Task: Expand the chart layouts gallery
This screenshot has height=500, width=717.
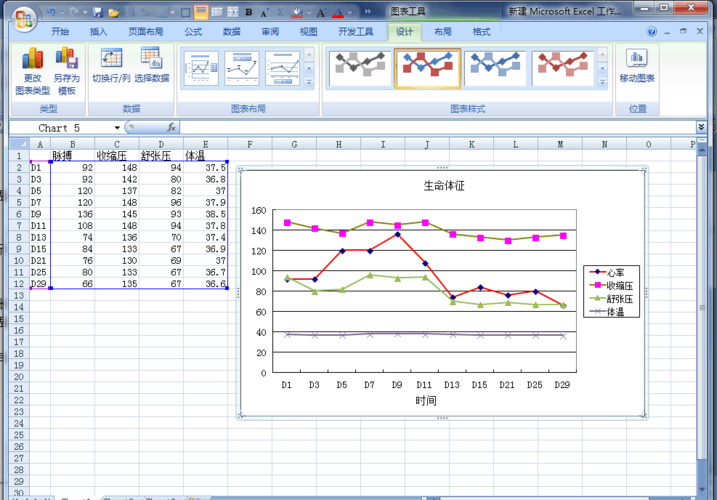Action: (x=309, y=82)
